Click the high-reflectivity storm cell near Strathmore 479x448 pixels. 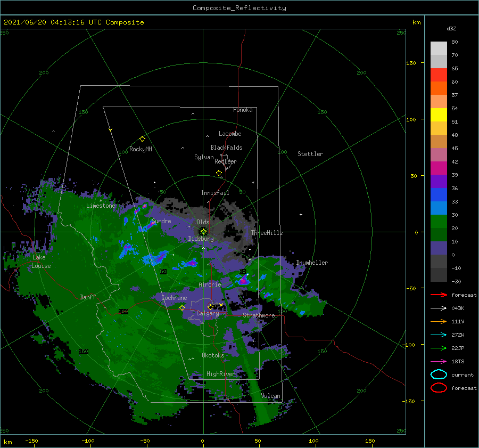[243, 280]
